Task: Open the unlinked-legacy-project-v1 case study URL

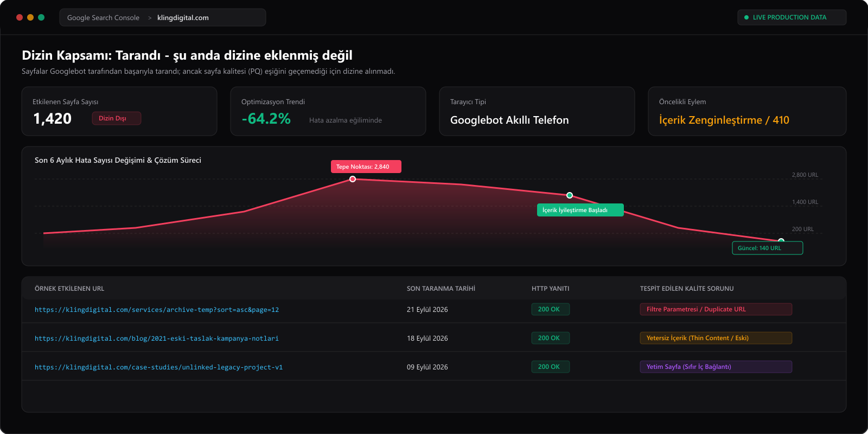Action: tap(158, 367)
